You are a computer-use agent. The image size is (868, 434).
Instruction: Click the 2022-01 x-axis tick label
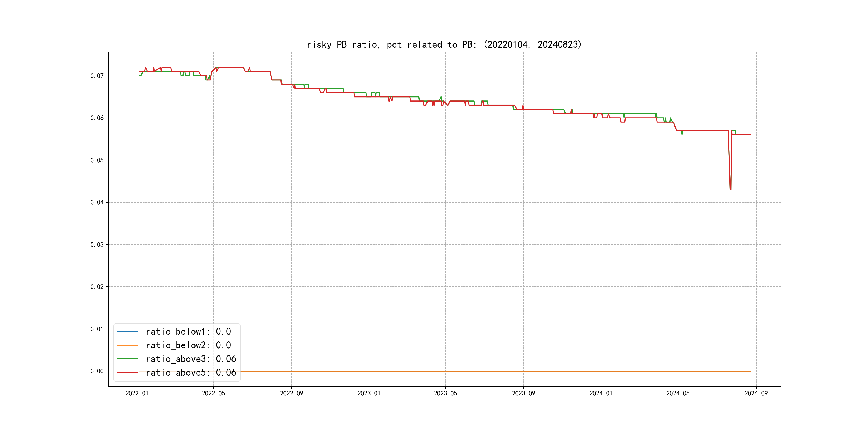tap(137, 394)
